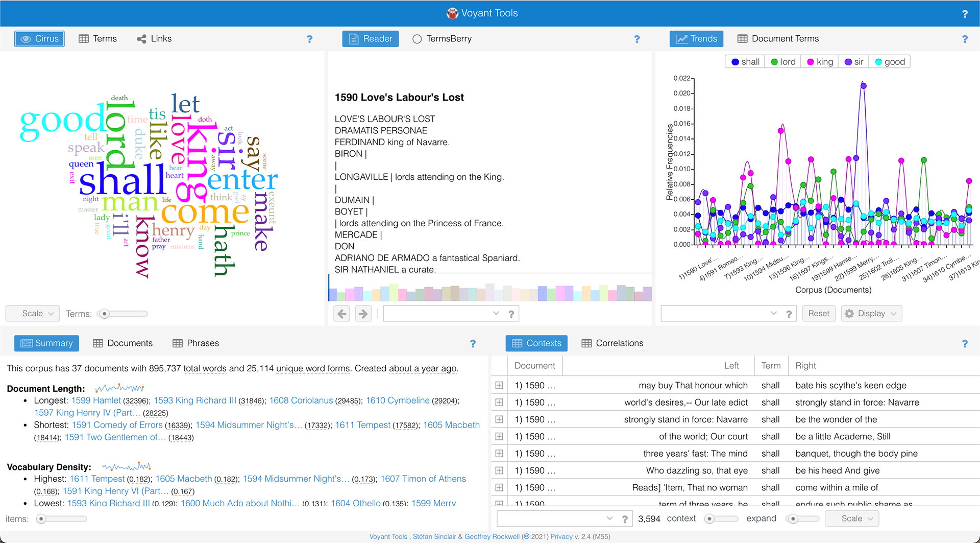Image resolution: width=980 pixels, height=543 pixels.
Task: Open Cirrus panel help question mark
Action: (309, 39)
